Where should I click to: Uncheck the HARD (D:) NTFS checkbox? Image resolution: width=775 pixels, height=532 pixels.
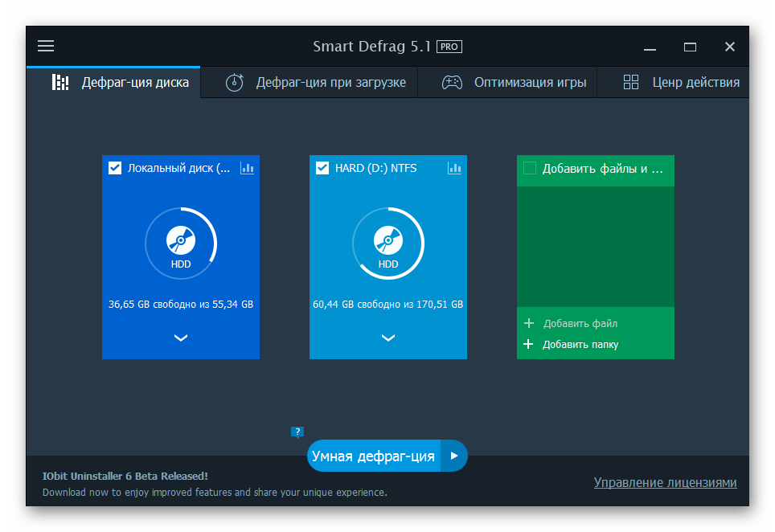coord(322,168)
